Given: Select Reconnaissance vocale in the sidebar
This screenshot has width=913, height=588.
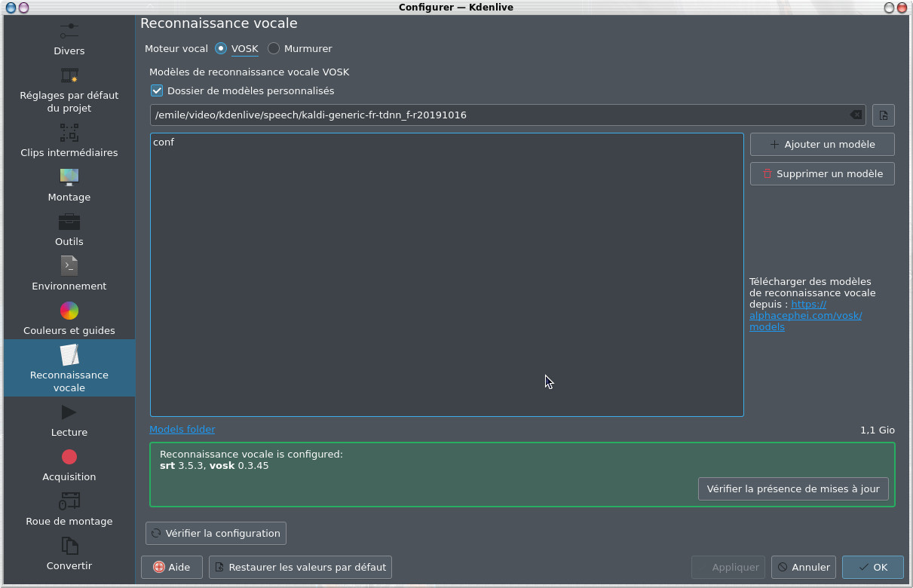Looking at the screenshot, I should (69, 368).
